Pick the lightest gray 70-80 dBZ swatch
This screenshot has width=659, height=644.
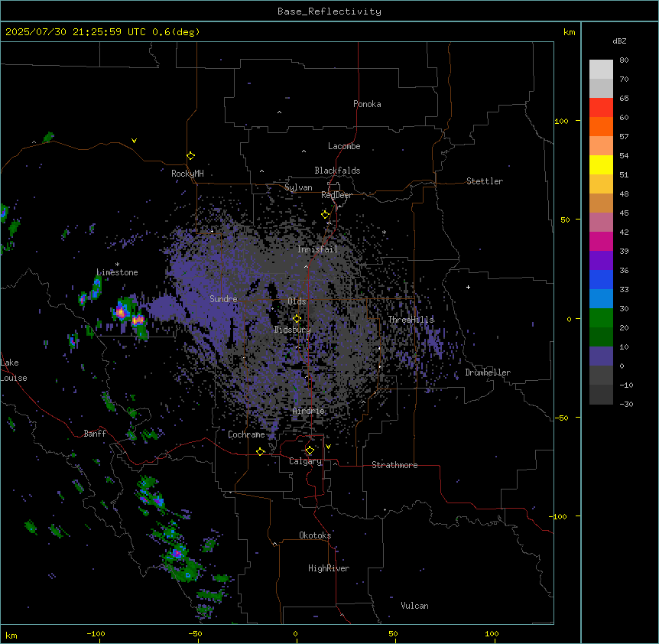click(x=601, y=70)
